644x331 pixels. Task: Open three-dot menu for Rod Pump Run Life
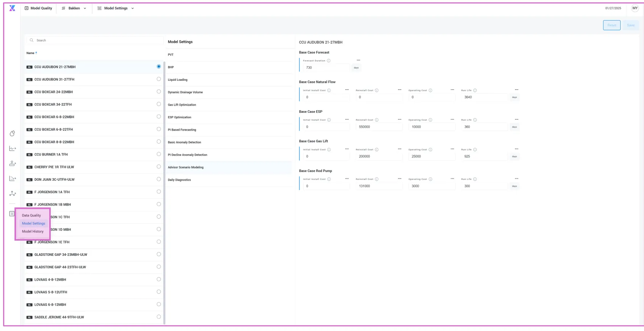point(517,178)
